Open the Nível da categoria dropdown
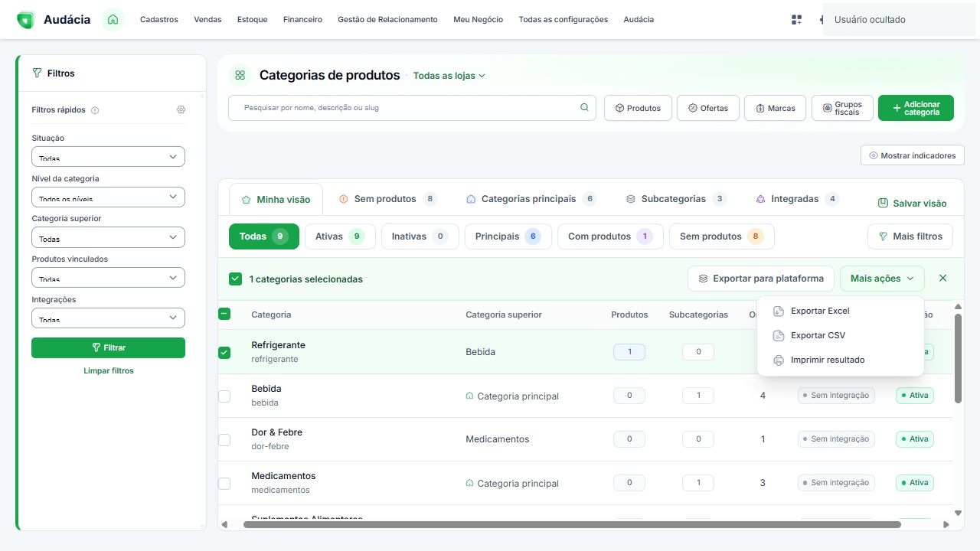This screenshot has height=551, width=980. tap(108, 197)
